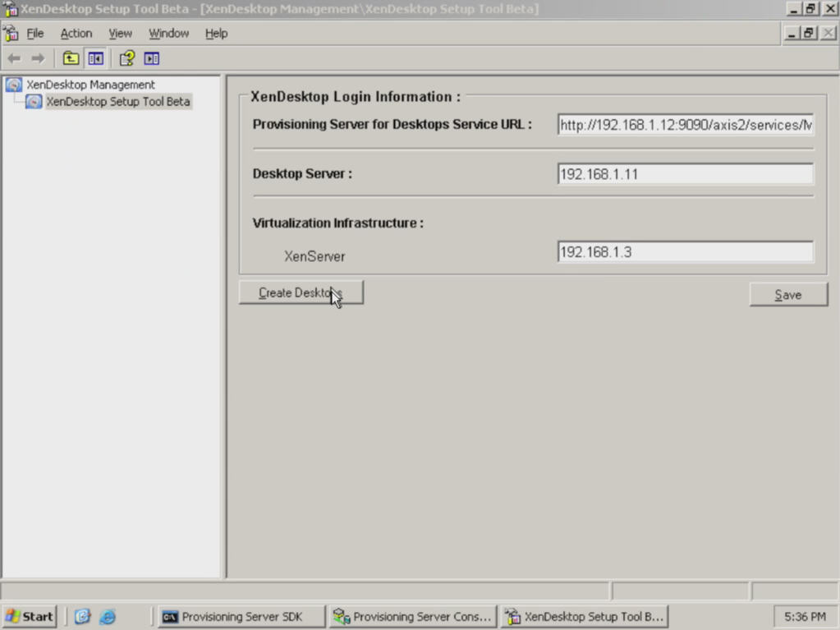Screen dimensions: 840x630
Task: Open the Window menu
Action: click(168, 34)
